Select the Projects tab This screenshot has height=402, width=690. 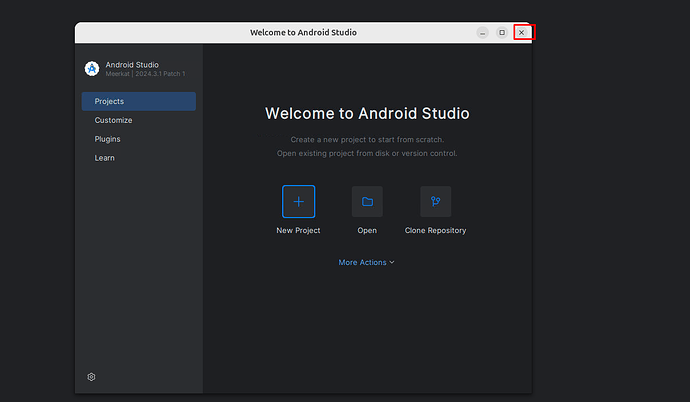[x=139, y=101]
